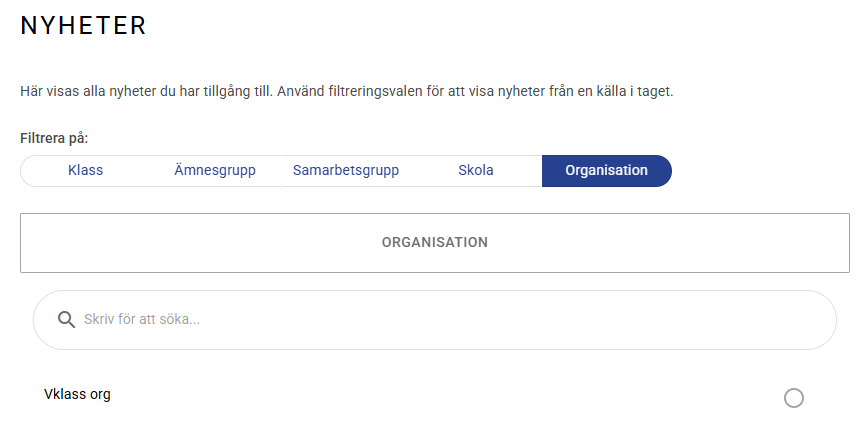
Task: Click the Vklass org text label
Action: (x=77, y=394)
